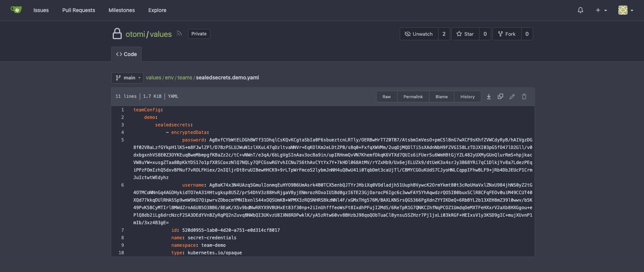
Task: Star this repository
Action: pyautogui.click(x=465, y=34)
